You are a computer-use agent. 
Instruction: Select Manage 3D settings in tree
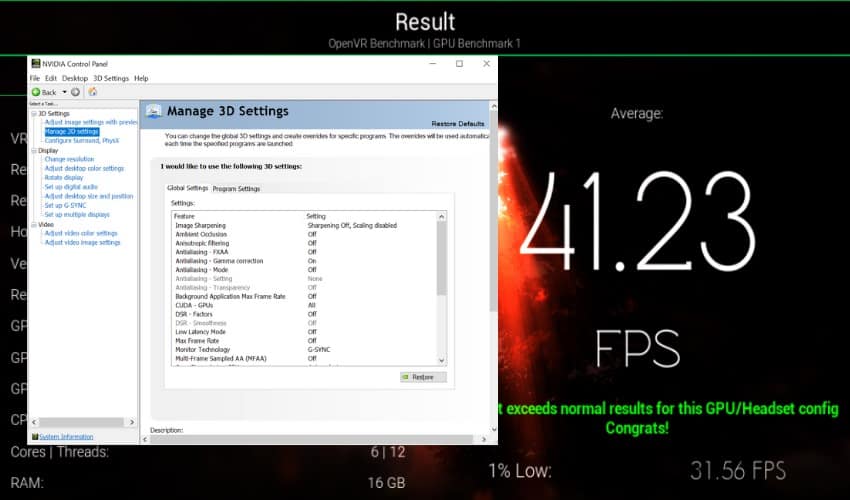[x=72, y=131]
